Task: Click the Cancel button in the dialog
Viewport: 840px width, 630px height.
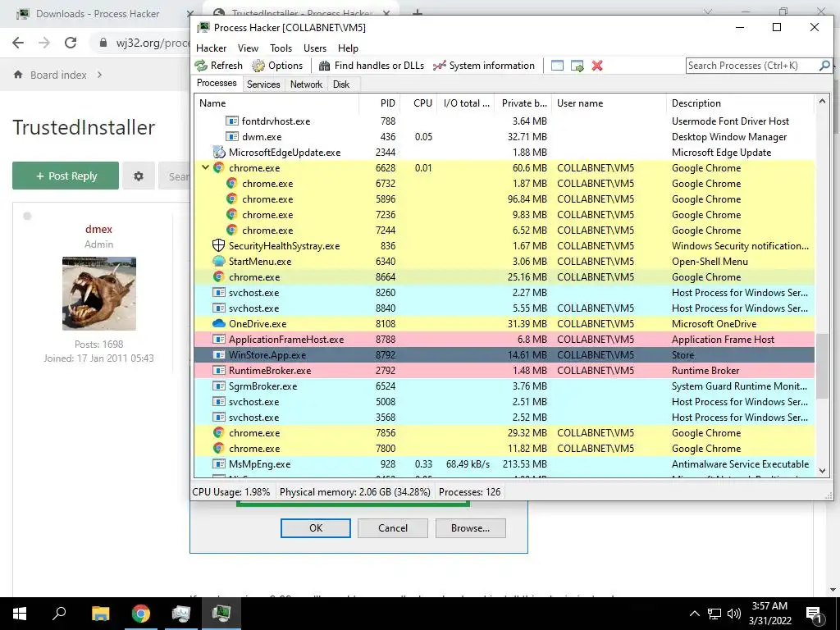Action: (393, 527)
